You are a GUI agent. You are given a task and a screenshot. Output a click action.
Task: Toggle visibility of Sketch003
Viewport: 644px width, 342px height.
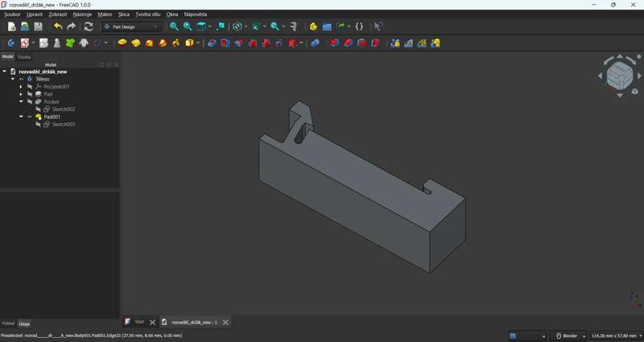38,125
